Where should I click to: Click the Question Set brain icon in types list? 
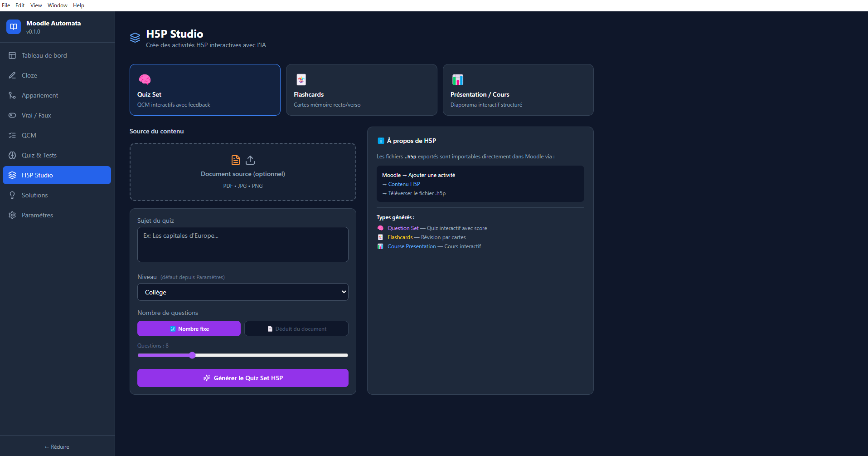(380, 228)
